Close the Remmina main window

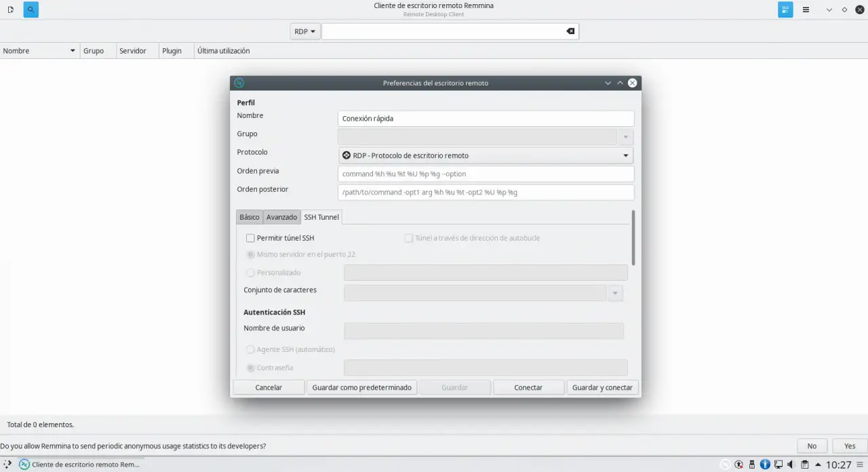click(x=859, y=9)
